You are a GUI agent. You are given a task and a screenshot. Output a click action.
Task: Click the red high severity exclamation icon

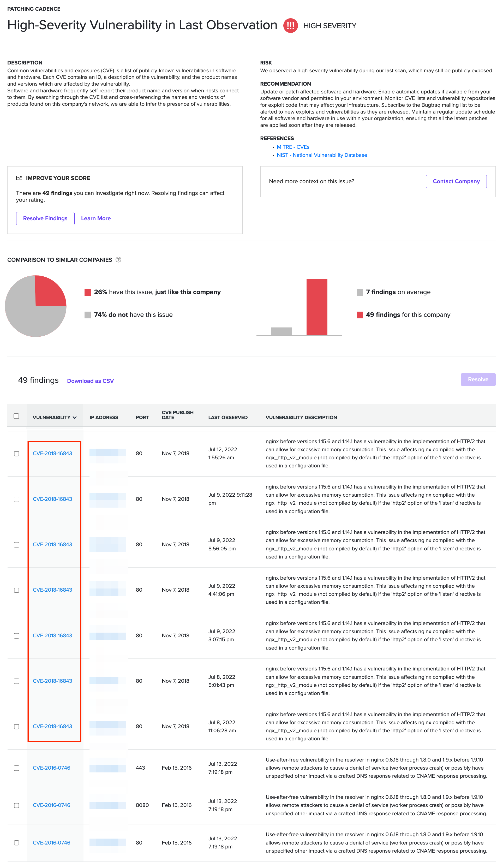coord(290,26)
